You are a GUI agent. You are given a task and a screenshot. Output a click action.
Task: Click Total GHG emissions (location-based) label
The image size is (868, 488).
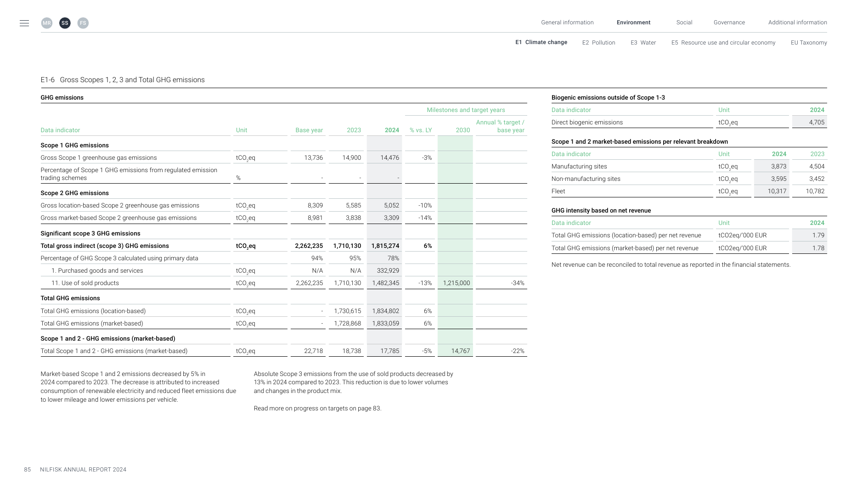[x=93, y=311]
